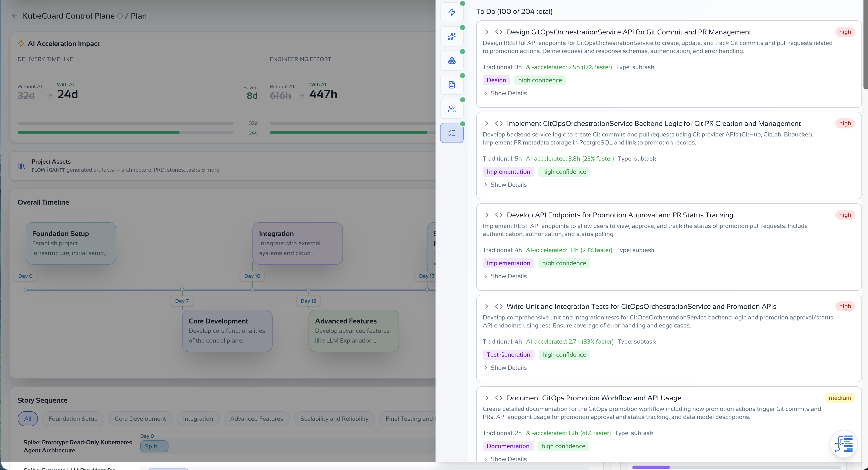Expand the Write Unit and Integration Tests card
Screen dimensions: 868x470
[x=487, y=306]
